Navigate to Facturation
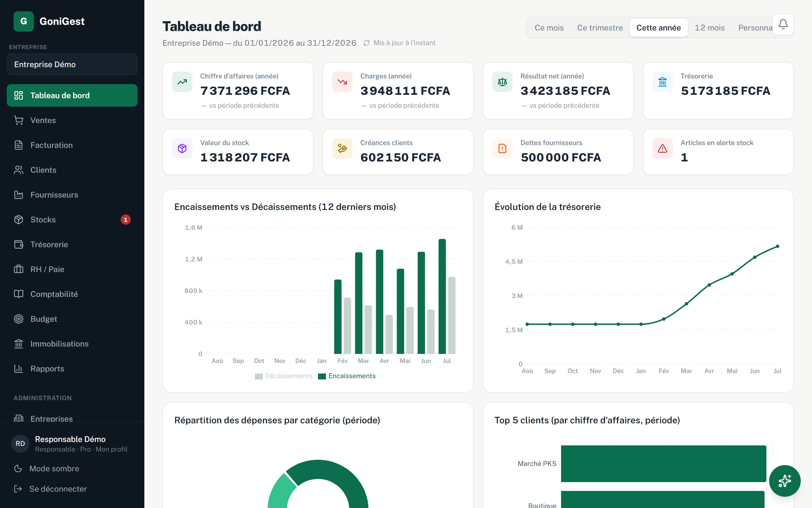This screenshot has width=812, height=508. pos(72,145)
